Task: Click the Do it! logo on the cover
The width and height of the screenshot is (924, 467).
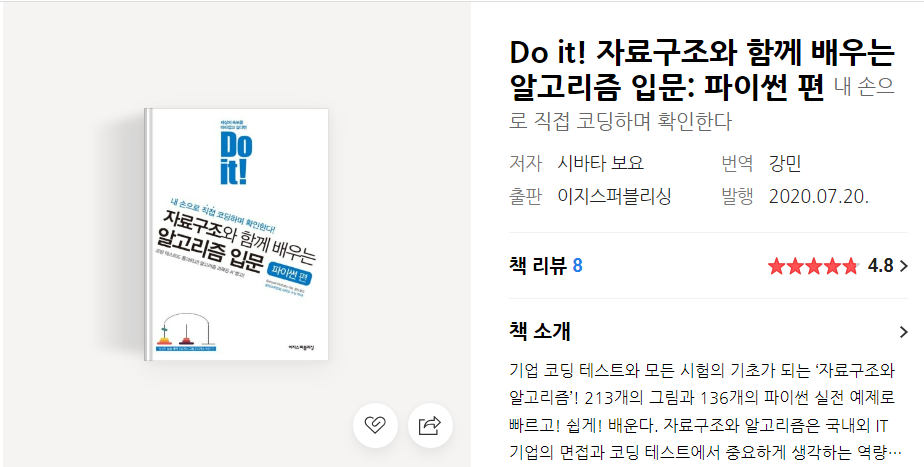Action: 236,157
